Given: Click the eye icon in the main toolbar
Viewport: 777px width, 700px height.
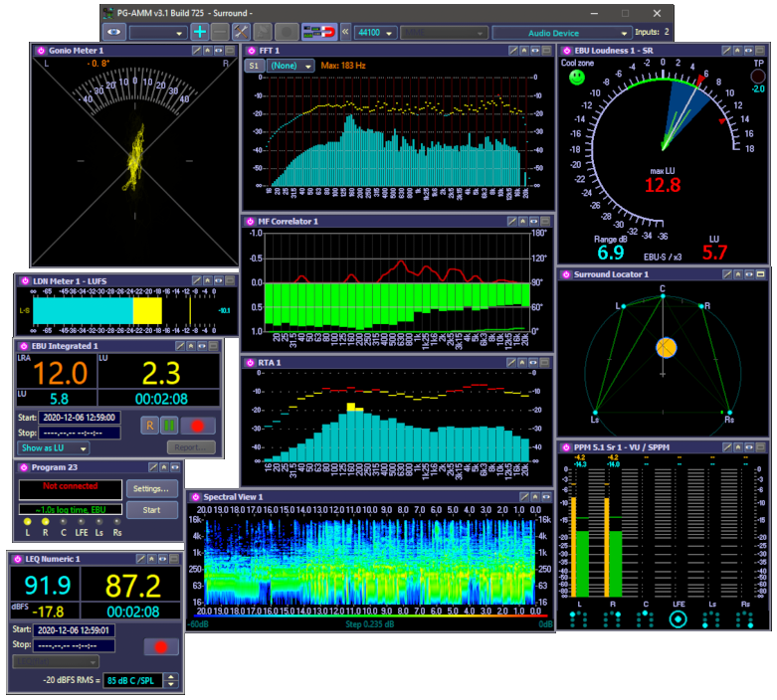Looking at the screenshot, I should [x=114, y=32].
